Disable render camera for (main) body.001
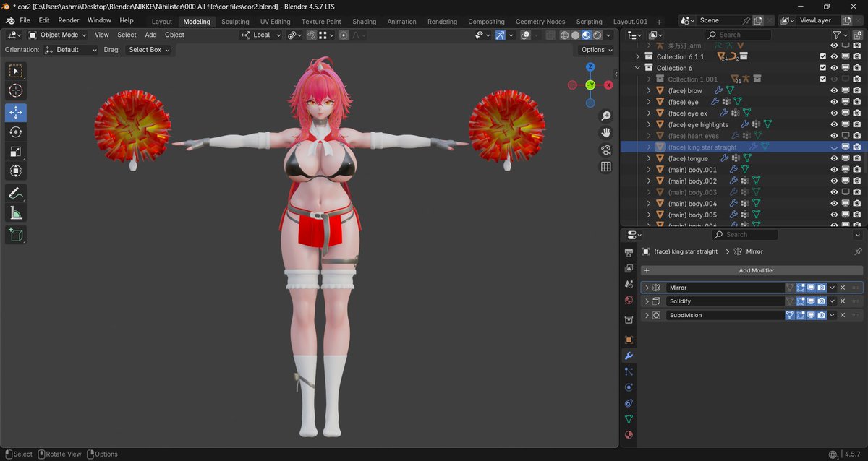Viewport: 868px width, 461px height. point(856,170)
